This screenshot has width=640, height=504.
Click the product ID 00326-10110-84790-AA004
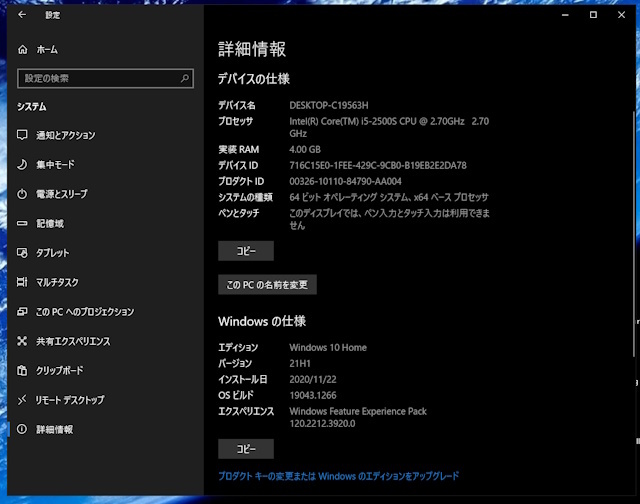tap(345, 181)
